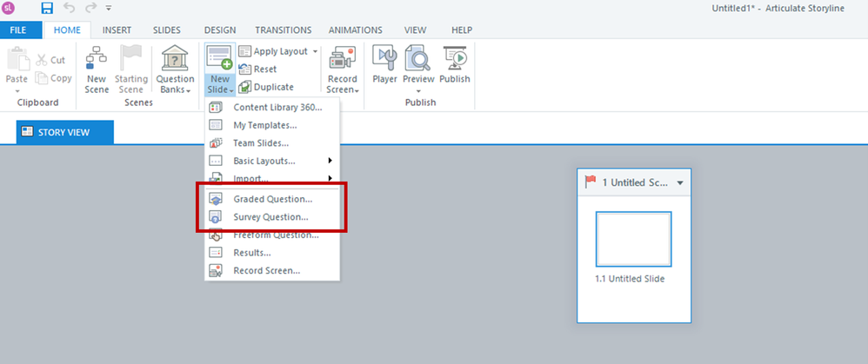Viewport: 868px width, 364px height.
Task: Open the Basic Layouts submenu
Action: point(272,161)
